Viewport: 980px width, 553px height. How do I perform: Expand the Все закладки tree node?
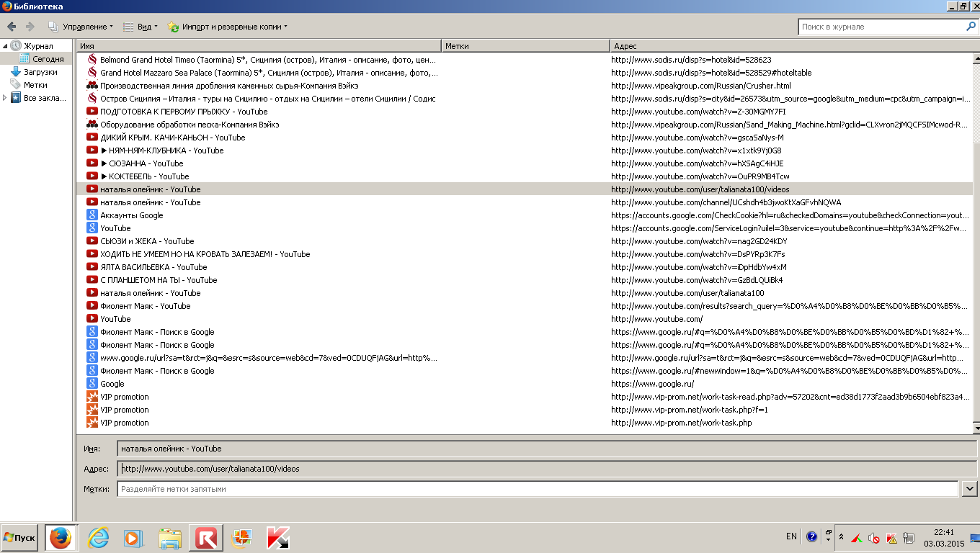click(x=5, y=98)
